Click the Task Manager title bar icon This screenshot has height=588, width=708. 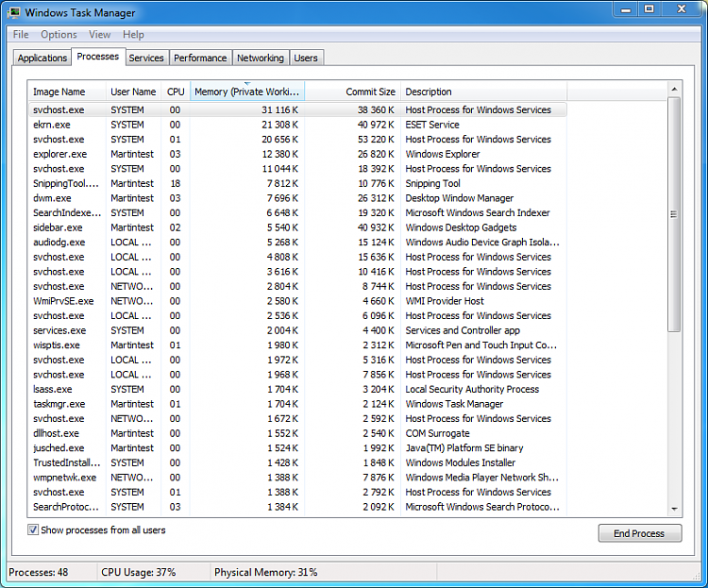click(14, 12)
